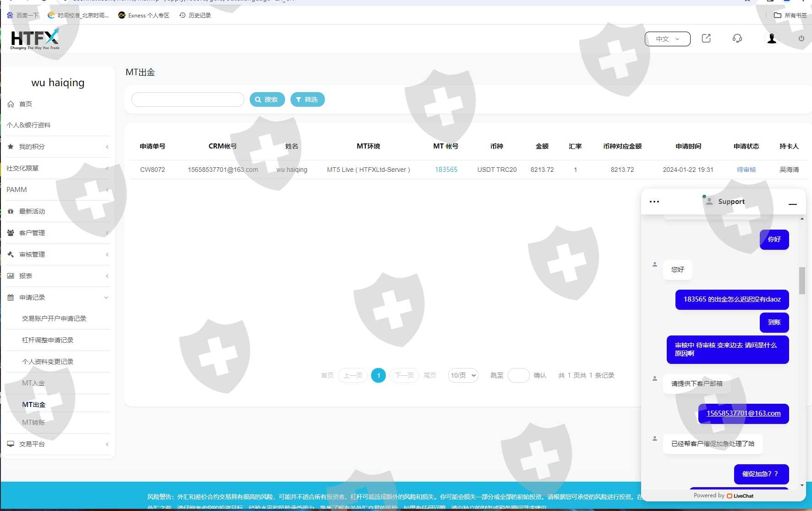Focus the 跳至 page number input
812x511 pixels.
click(519, 375)
